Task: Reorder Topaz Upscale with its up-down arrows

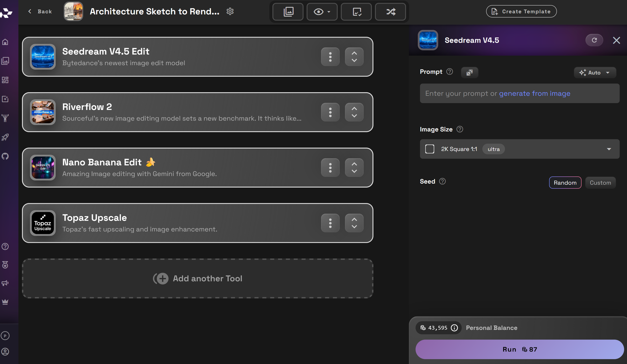Action: click(x=354, y=223)
